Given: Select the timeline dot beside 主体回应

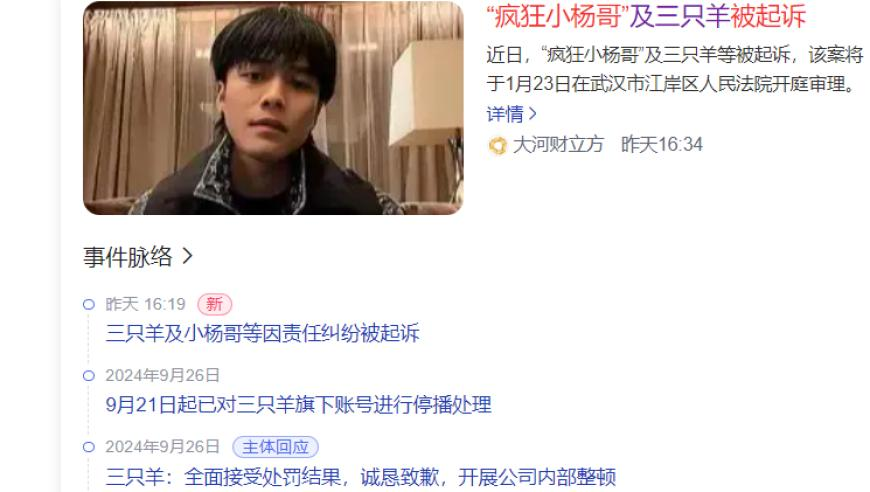Looking at the screenshot, I should coord(89,447).
